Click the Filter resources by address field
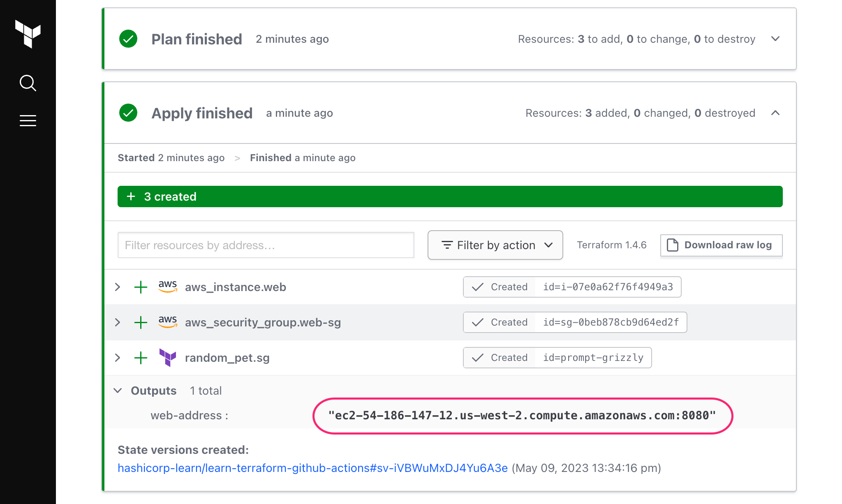The image size is (842, 504). click(x=266, y=245)
